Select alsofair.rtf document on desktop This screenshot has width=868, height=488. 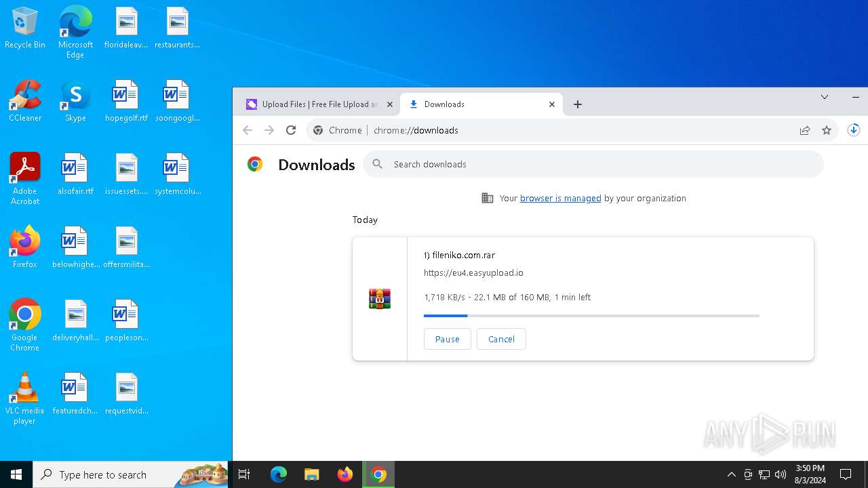click(75, 175)
